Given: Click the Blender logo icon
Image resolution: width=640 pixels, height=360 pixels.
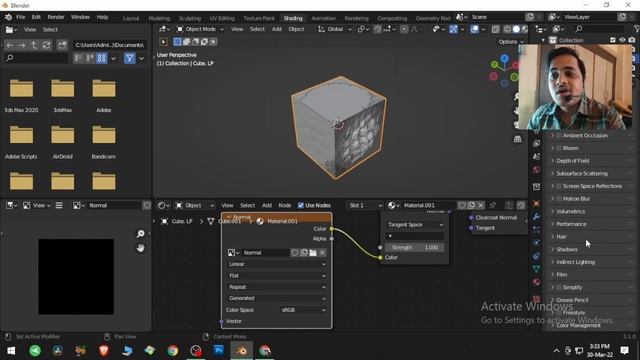Looking at the screenshot, I should (8, 17).
